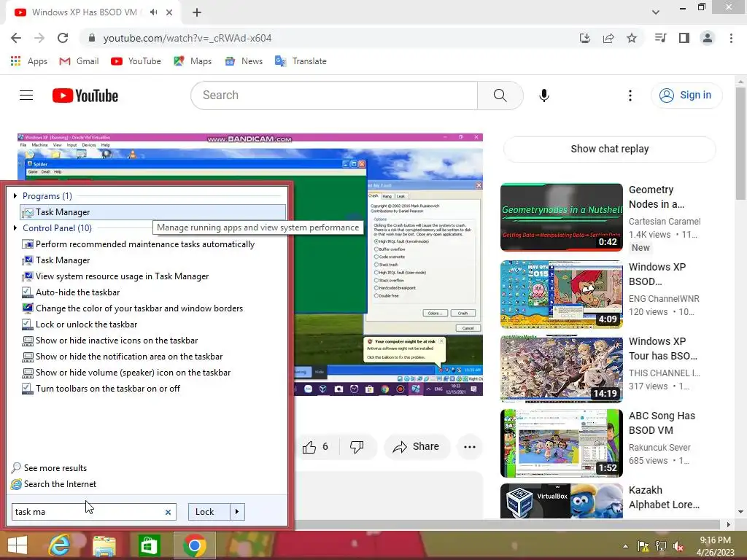This screenshot has height=560, width=747.
Task: Go back to previous page in Chrome
Action: (16, 38)
